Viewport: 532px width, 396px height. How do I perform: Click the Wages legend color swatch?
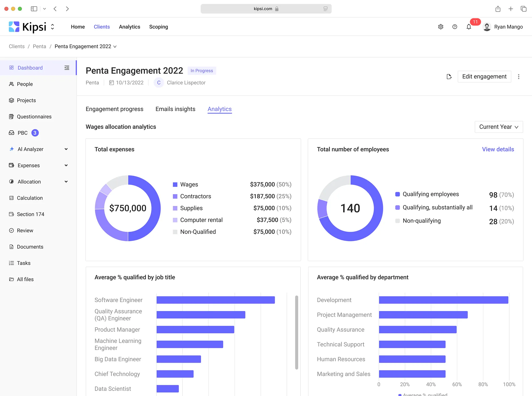pos(175,185)
